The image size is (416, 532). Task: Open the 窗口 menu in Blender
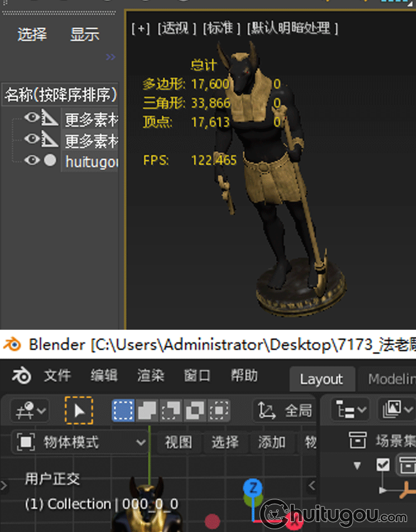(197, 376)
